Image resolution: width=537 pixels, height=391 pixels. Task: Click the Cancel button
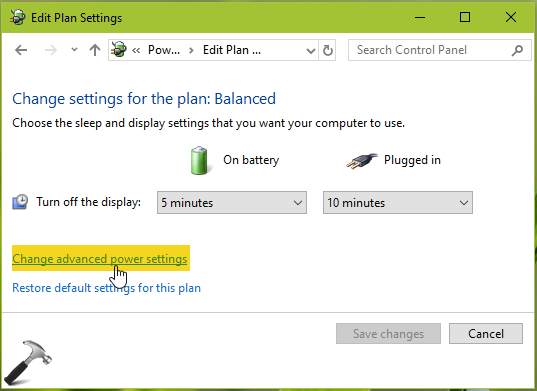(486, 333)
